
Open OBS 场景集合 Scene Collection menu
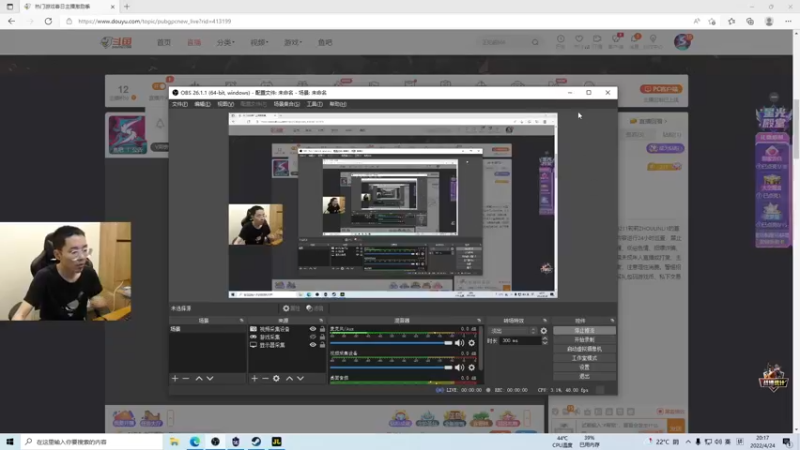coord(286,104)
